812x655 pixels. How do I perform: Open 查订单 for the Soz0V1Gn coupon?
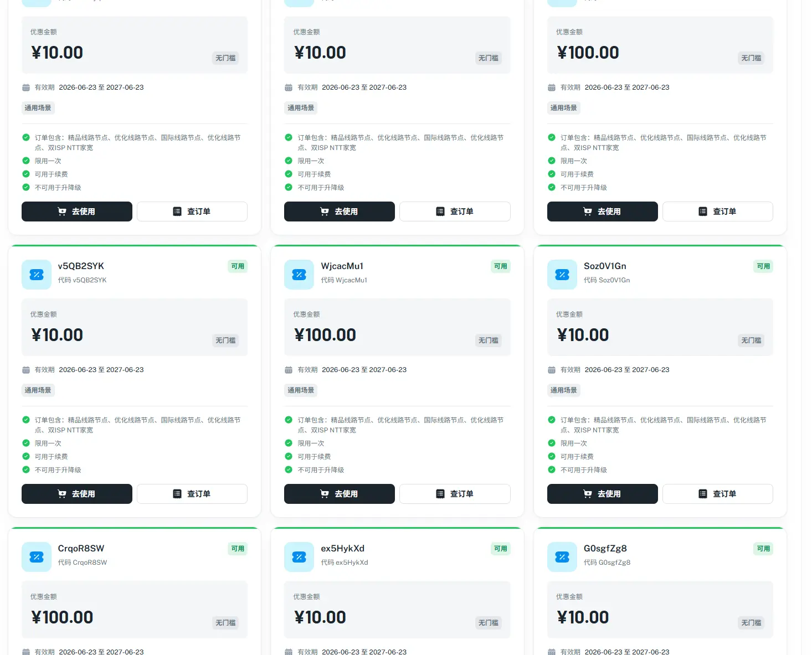(718, 494)
